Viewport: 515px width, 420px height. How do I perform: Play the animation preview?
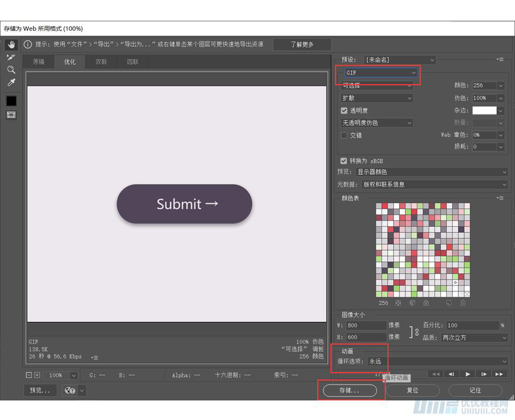coord(468,374)
